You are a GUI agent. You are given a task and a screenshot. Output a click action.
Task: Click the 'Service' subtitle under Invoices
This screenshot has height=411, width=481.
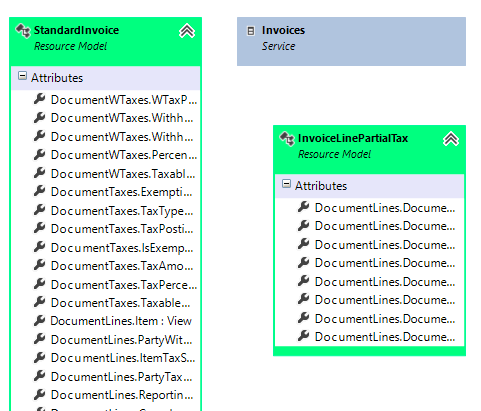point(278,46)
